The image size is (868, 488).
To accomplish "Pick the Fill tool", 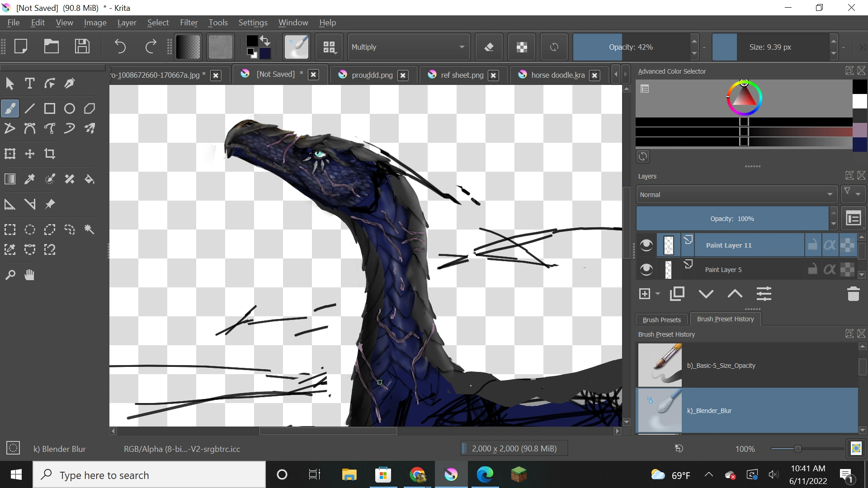I will pos(90,179).
